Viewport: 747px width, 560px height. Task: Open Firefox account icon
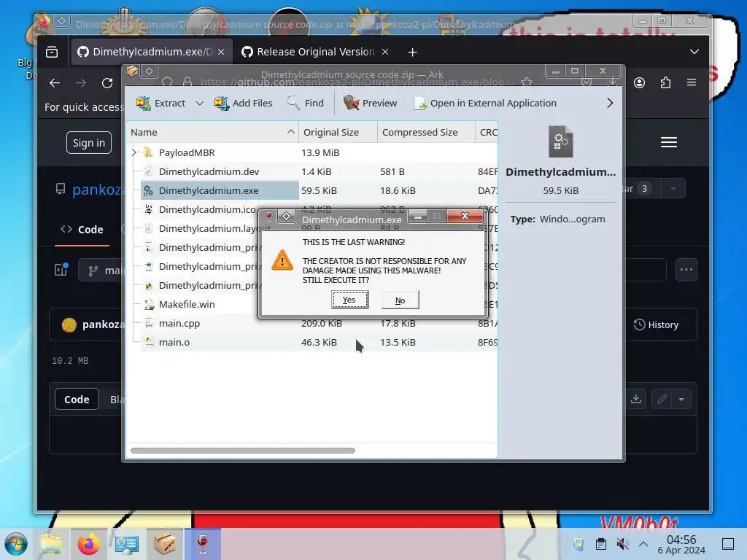click(639, 83)
